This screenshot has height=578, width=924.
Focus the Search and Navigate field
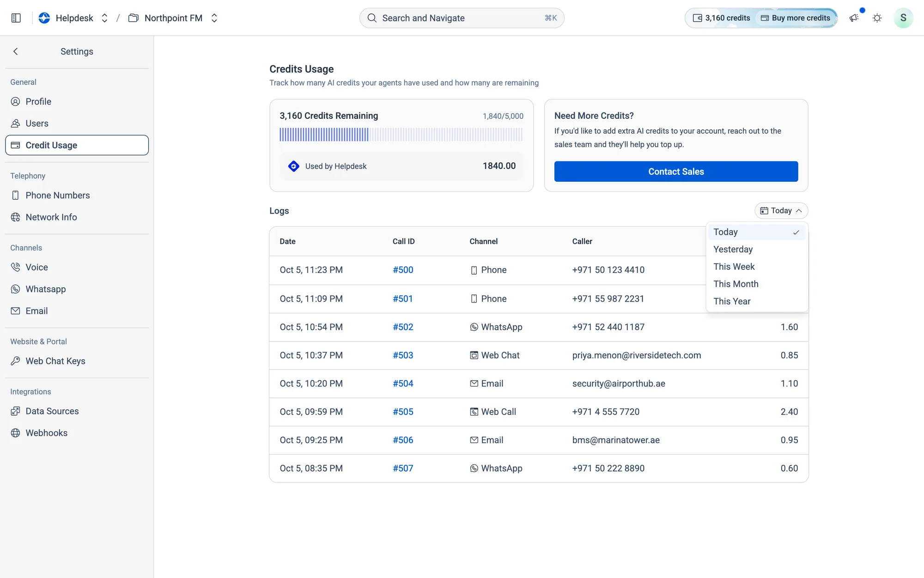[462, 18]
